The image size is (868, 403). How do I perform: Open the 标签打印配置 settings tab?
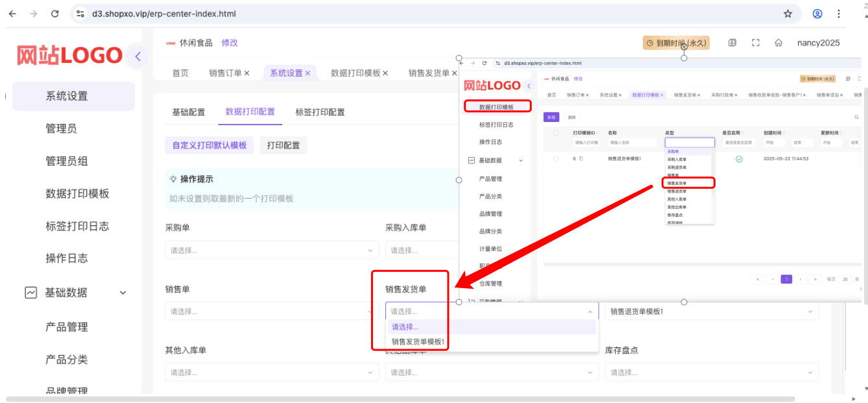point(320,112)
